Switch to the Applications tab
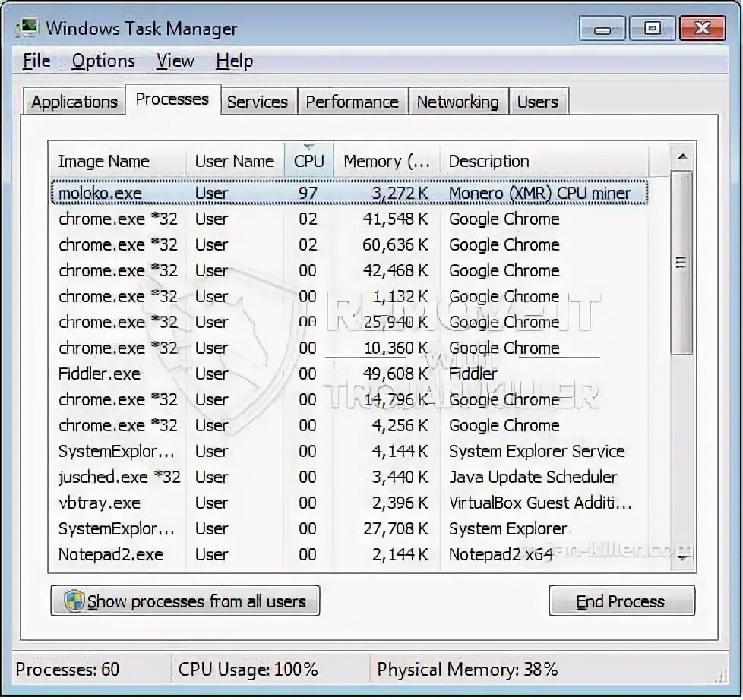 [74, 101]
